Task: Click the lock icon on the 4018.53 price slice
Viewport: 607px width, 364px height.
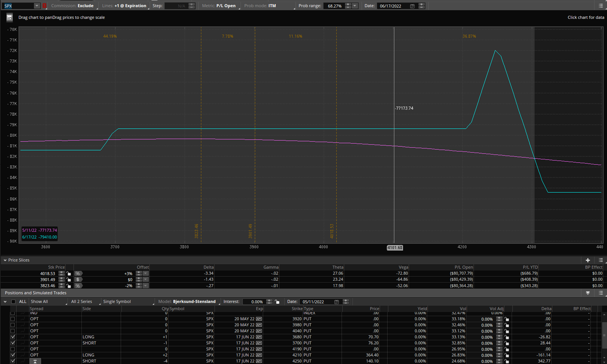Action: (x=69, y=274)
